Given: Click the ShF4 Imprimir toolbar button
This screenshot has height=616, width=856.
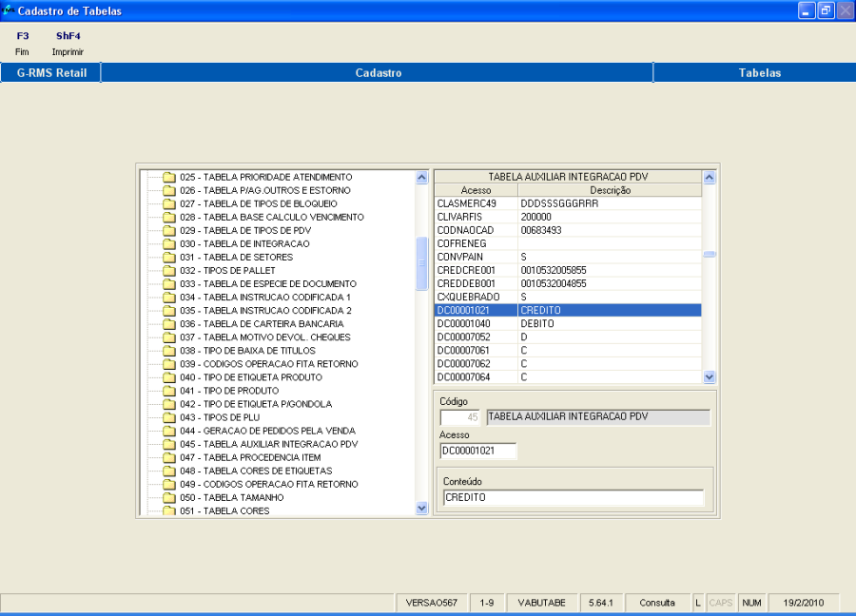Looking at the screenshot, I should [x=68, y=44].
